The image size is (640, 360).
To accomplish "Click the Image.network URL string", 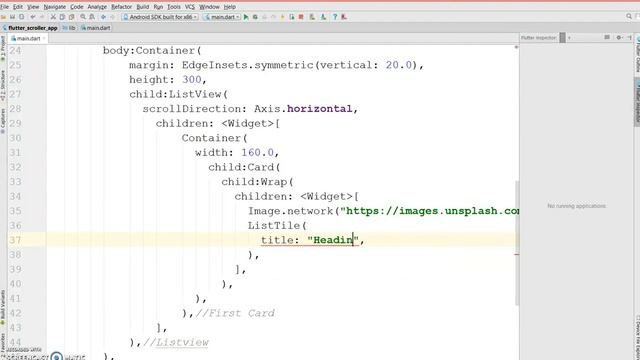I will [430, 211].
